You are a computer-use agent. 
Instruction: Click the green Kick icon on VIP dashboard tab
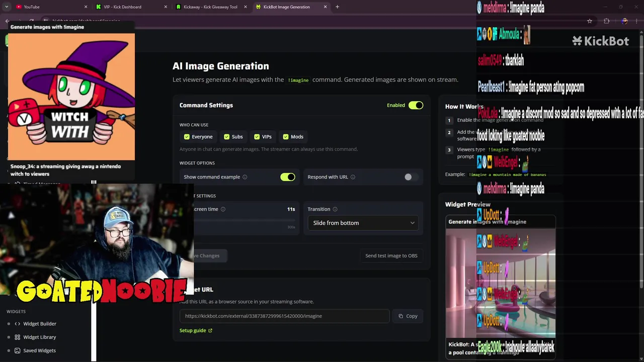pyautogui.click(x=98, y=7)
